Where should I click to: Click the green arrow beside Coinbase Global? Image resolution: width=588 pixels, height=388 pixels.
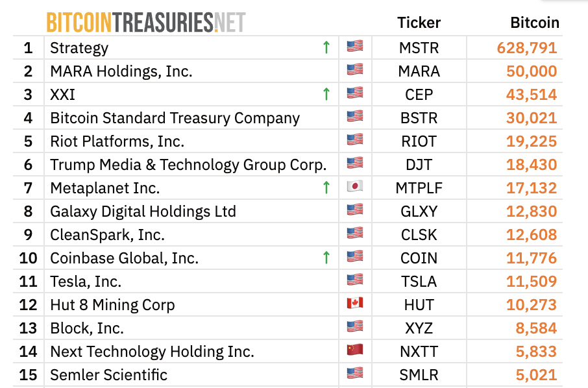[326, 258]
